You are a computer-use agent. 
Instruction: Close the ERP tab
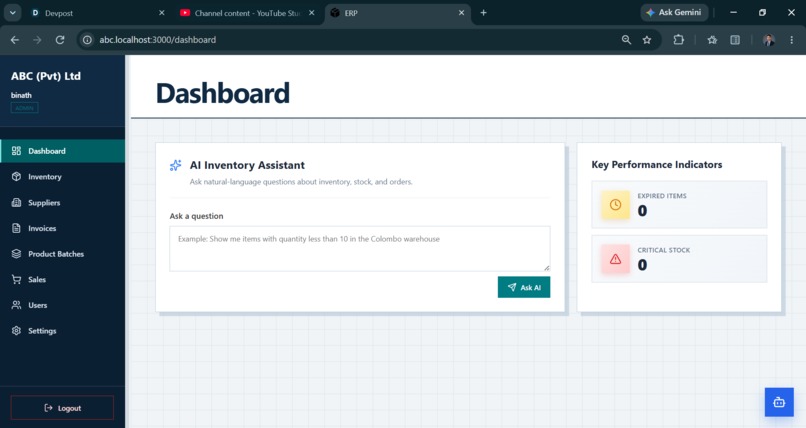click(x=461, y=13)
